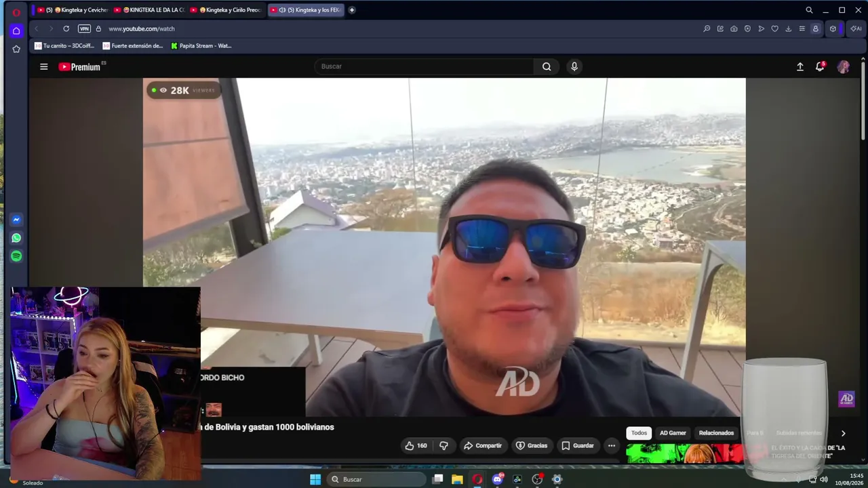Open more video actions ellipsis menu

612,446
